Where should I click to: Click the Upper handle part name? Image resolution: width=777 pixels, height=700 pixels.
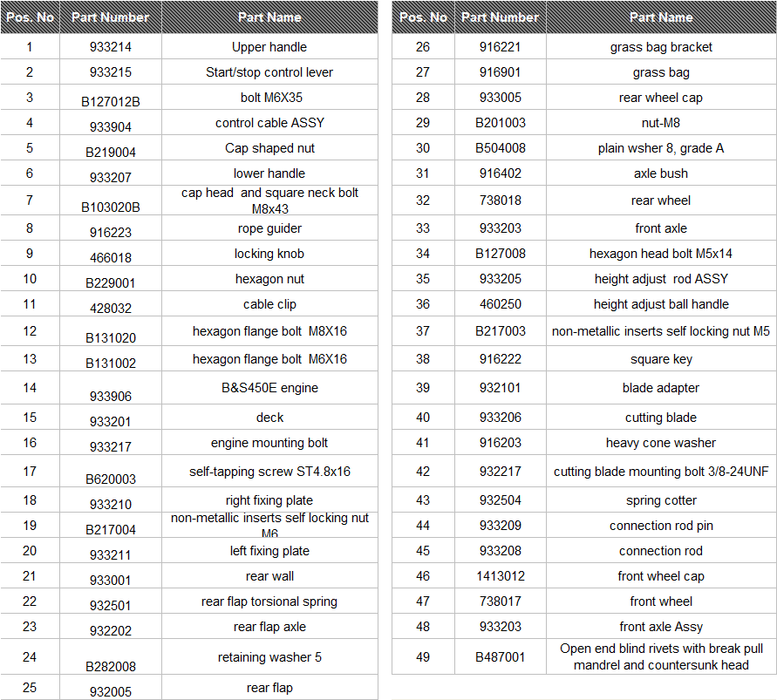pos(269,47)
